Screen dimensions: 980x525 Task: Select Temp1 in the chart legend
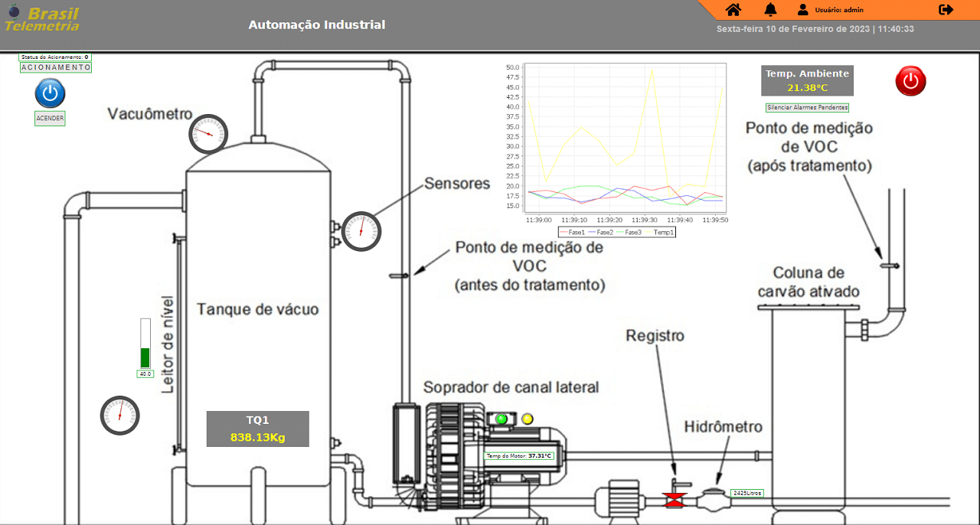tap(661, 232)
